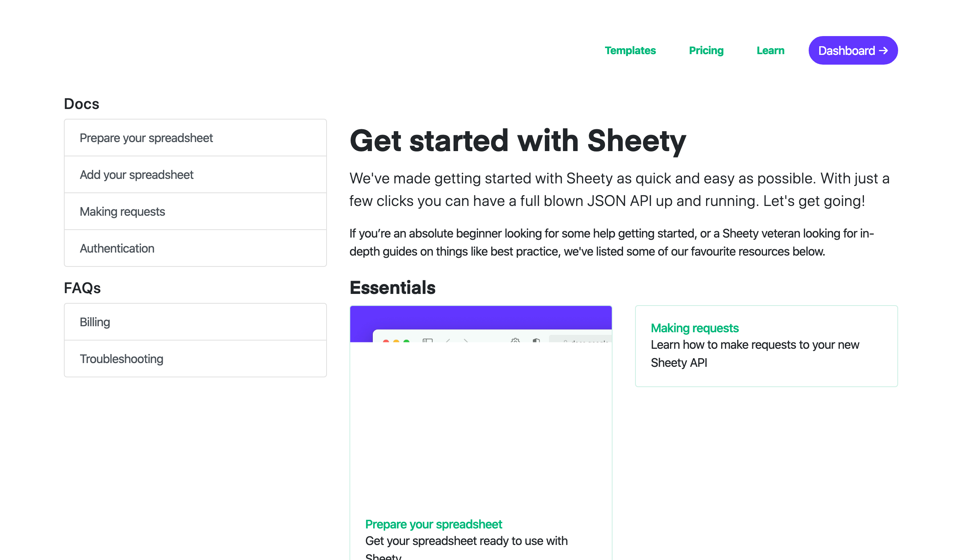This screenshot has width=962, height=560.
Task: Open the Authentication docs item
Action: coord(195,248)
